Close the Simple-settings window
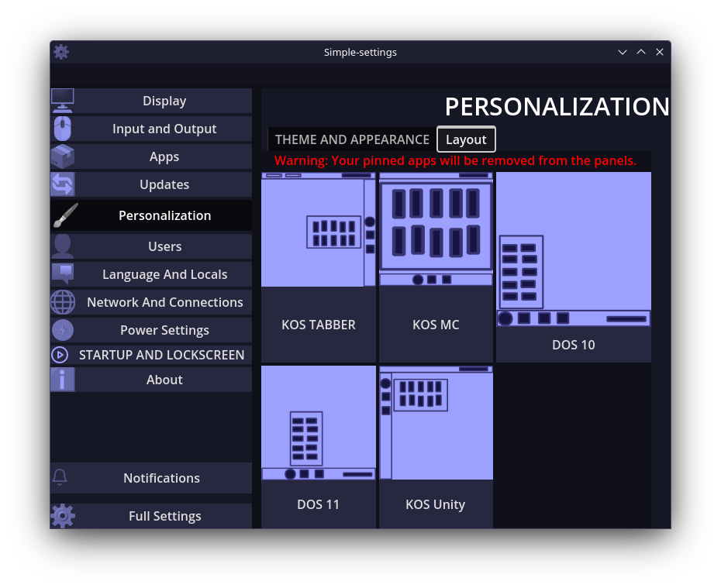The image size is (721, 588). point(660,52)
